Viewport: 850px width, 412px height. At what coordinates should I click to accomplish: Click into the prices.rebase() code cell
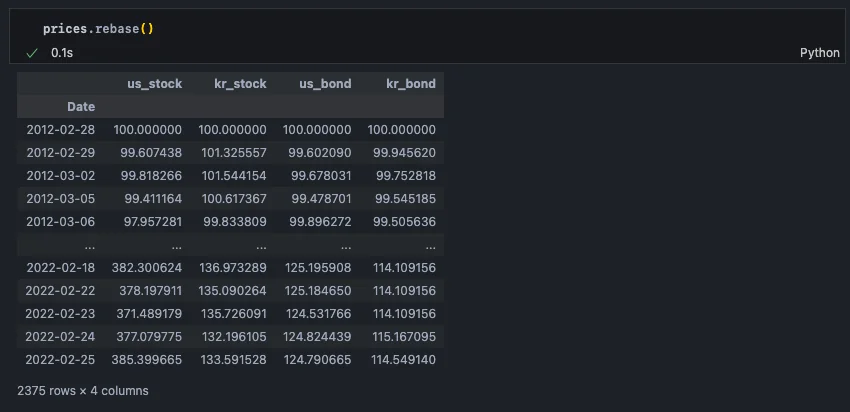click(98, 28)
